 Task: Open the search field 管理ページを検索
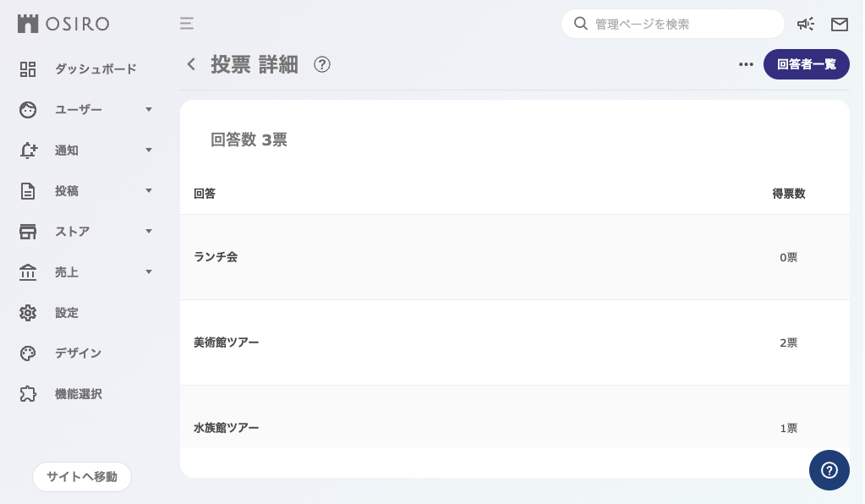(x=673, y=24)
